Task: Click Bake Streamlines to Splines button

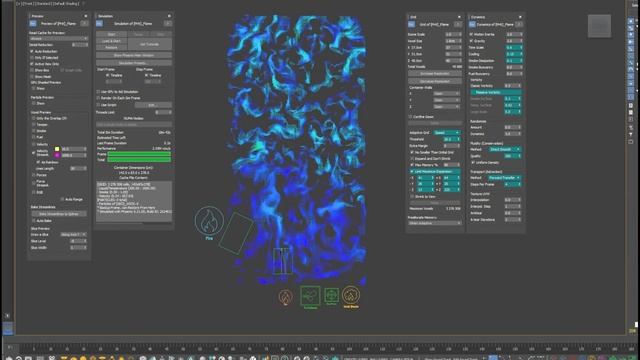Action: pos(59,214)
